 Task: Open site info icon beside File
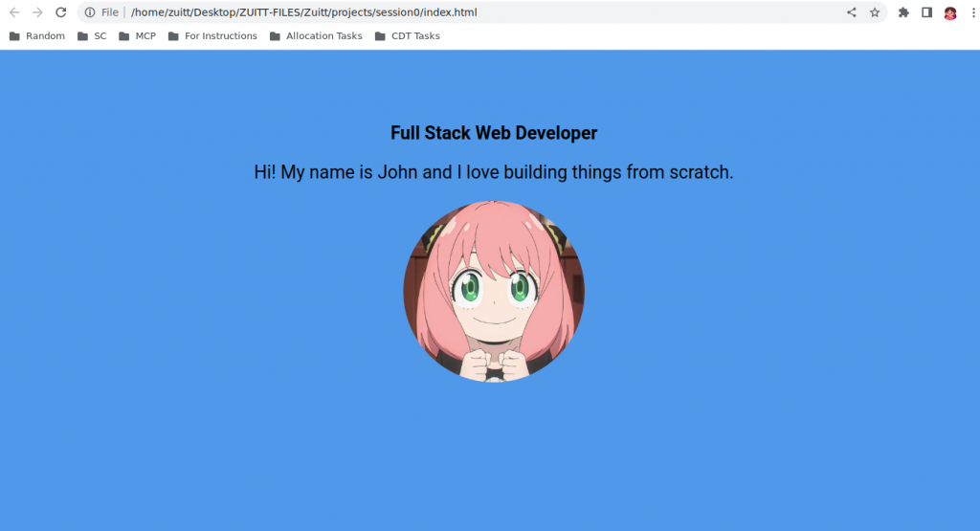[x=90, y=12]
